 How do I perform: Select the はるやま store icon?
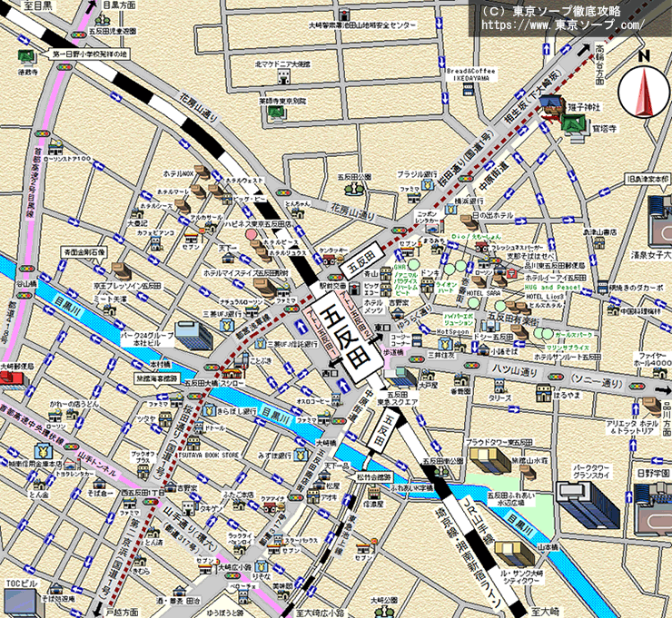coord(543,392)
